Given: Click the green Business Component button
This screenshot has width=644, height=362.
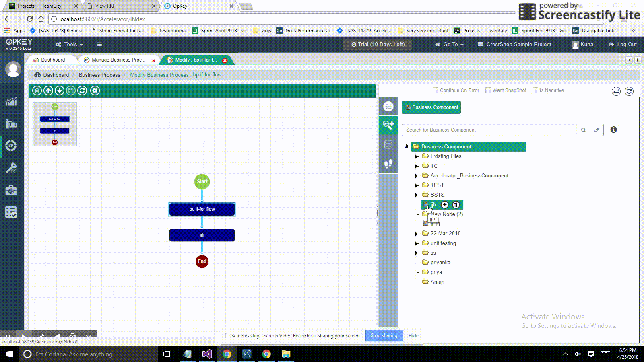Looking at the screenshot, I should tap(431, 107).
